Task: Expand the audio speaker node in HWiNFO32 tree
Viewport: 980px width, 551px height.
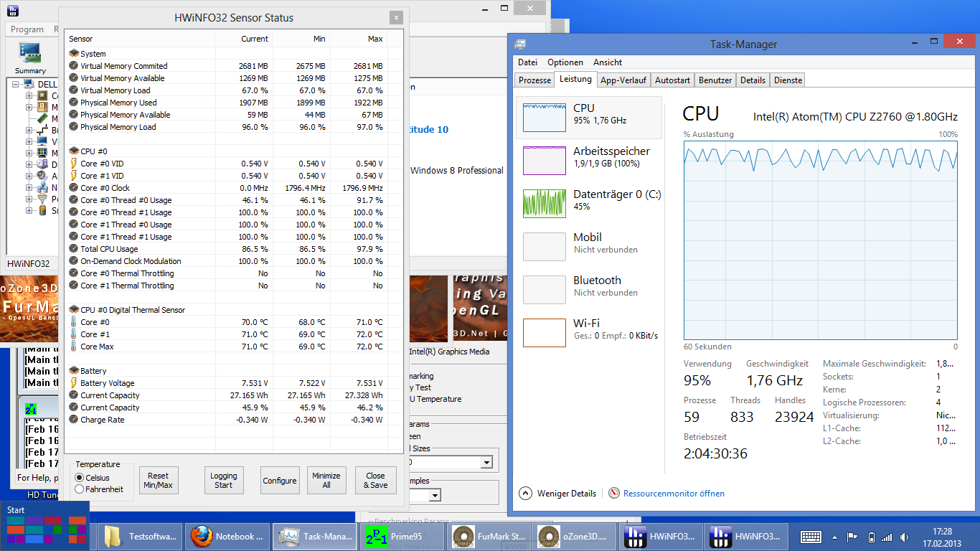Action: coord(29,176)
